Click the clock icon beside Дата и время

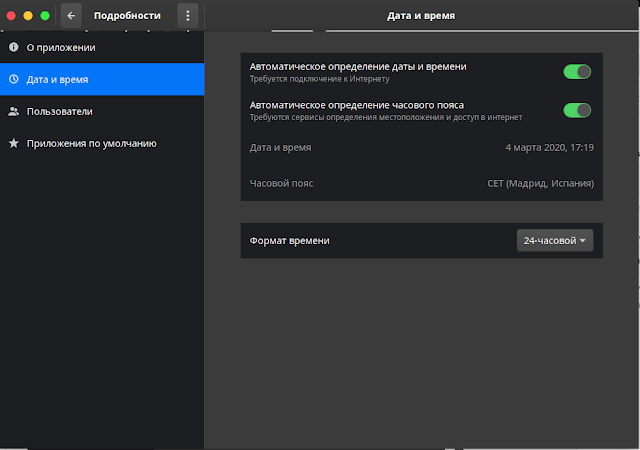coord(14,79)
